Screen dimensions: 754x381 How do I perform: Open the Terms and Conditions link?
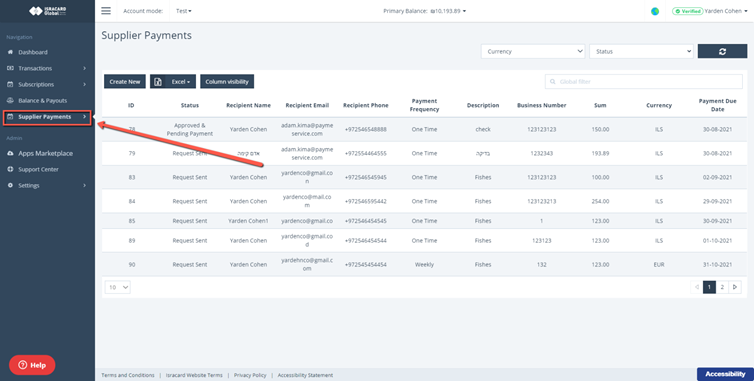(128, 375)
